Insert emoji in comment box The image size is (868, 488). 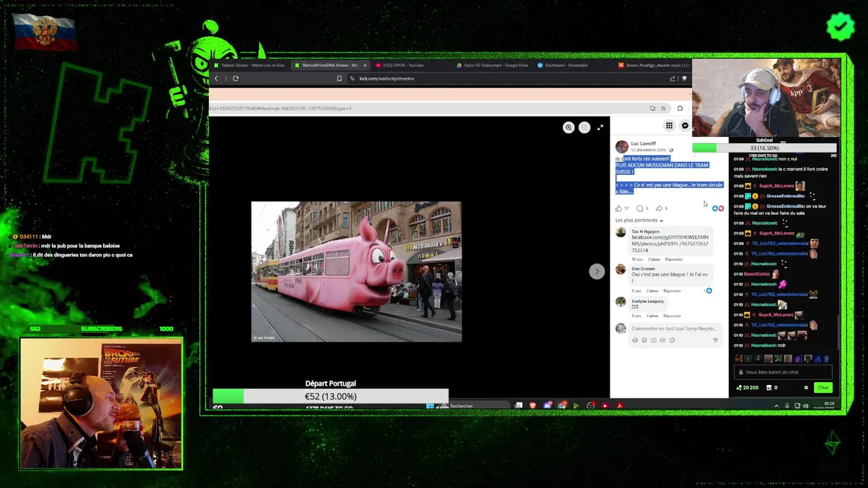(x=644, y=340)
